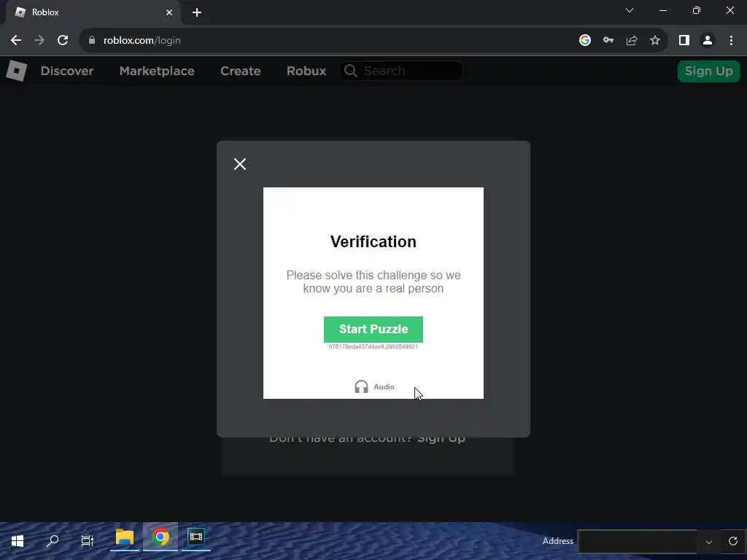747x560 pixels.
Task: Expand the taskbar Address dropdown arrow
Action: pyautogui.click(x=709, y=542)
